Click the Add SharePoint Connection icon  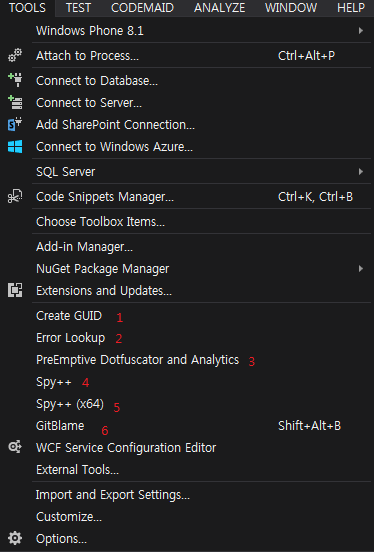pyautogui.click(x=15, y=125)
